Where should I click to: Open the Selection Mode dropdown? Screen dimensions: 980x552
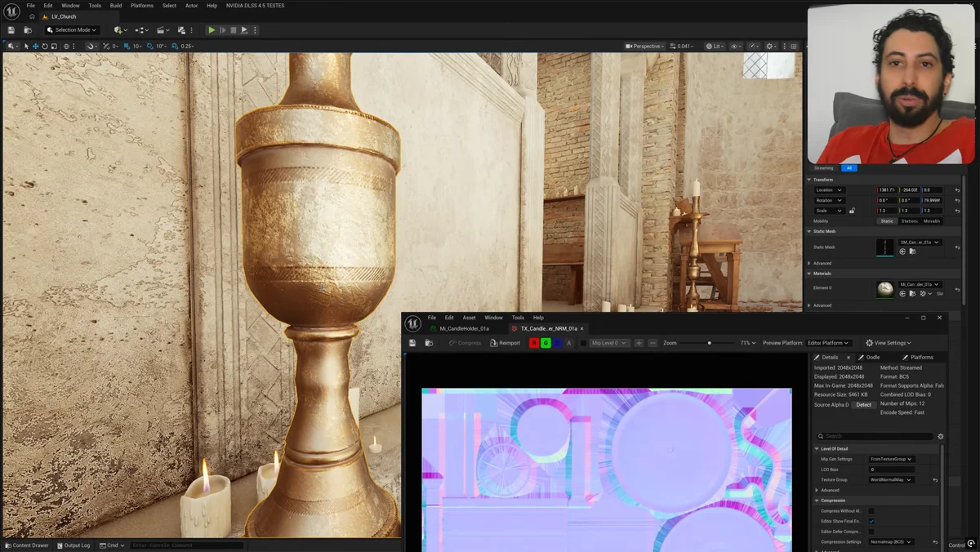[73, 30]
